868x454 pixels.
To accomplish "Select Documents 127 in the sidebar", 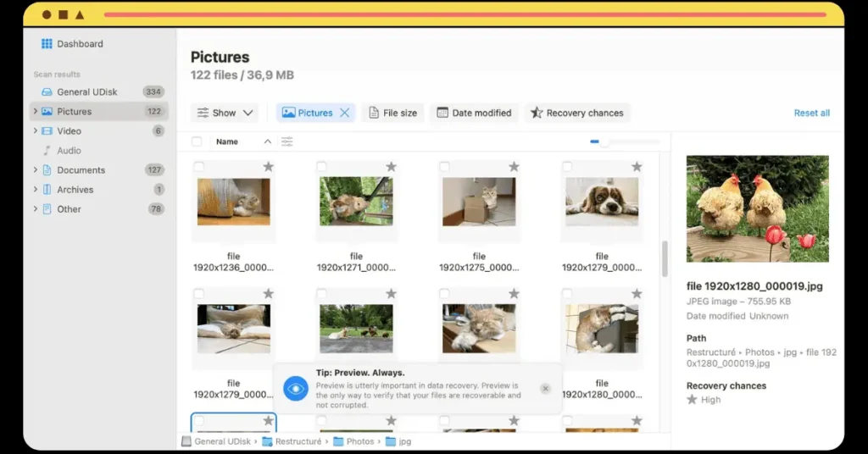I will coord(99,169).
